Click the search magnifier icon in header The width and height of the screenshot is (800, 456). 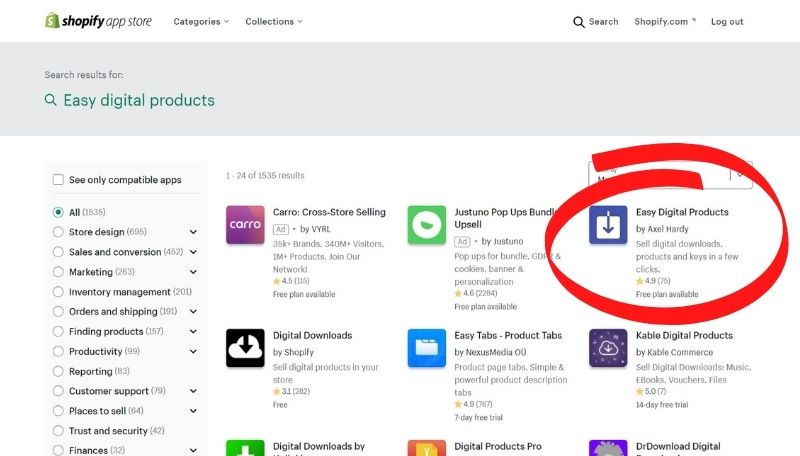click(579, 22)
